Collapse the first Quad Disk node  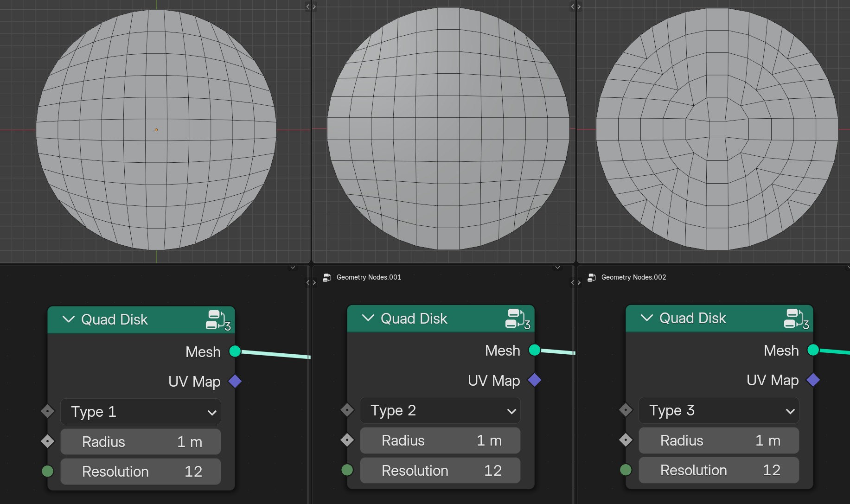pos(69,319)
